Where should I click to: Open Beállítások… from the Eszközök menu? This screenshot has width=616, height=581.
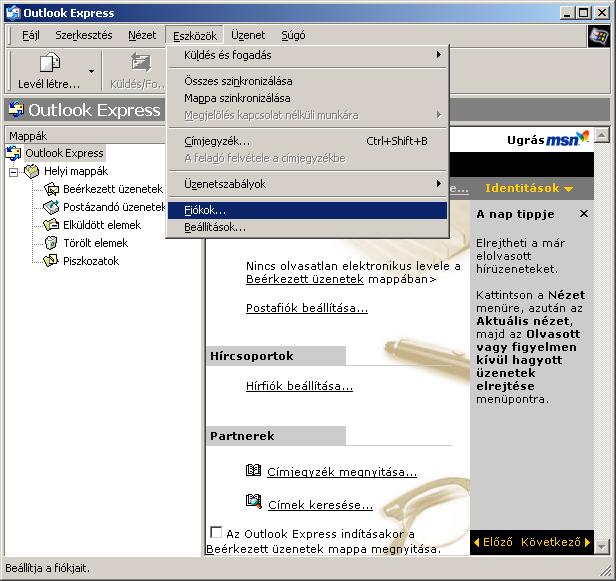(308, 227)
